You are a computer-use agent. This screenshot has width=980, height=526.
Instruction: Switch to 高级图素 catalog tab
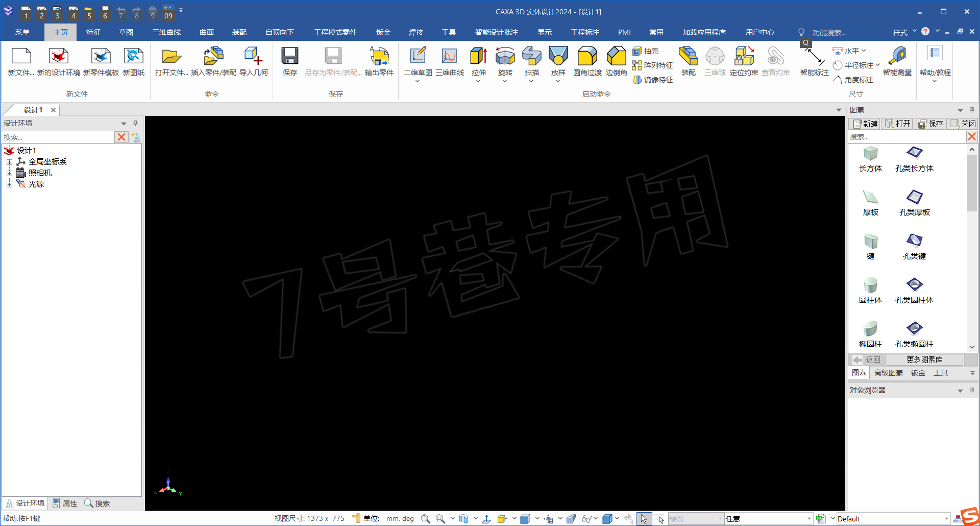889,373
